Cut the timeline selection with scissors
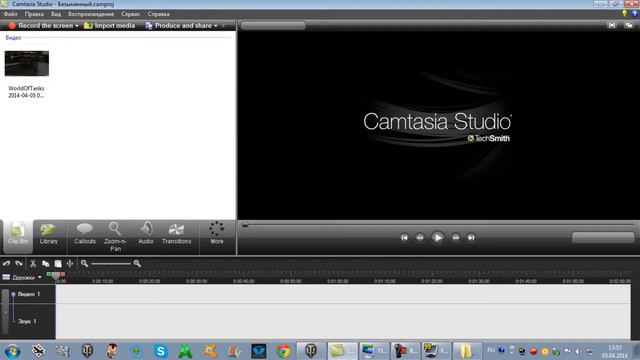640x360 pixels. [x=33, y=264]
